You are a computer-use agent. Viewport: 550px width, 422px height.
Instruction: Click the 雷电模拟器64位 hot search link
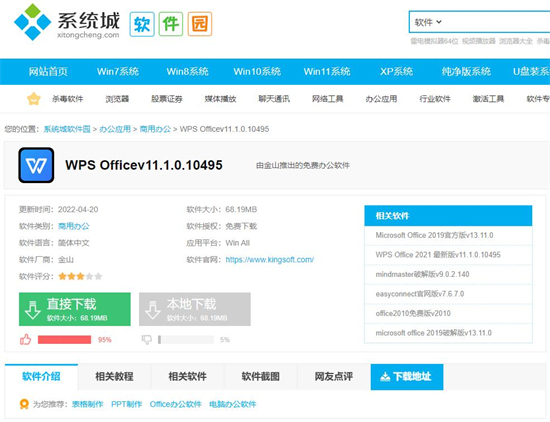tap(434, 41)
